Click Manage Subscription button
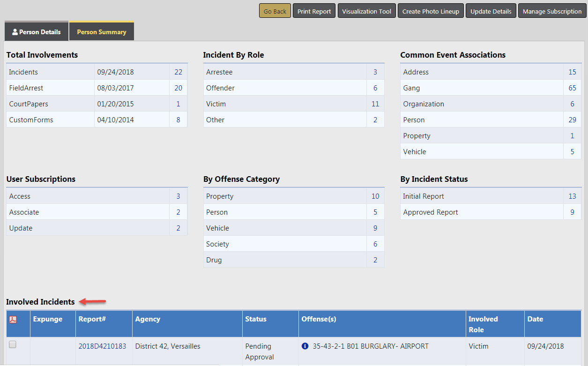The width and height of the screenshot is (588, 366). point(552,11)
